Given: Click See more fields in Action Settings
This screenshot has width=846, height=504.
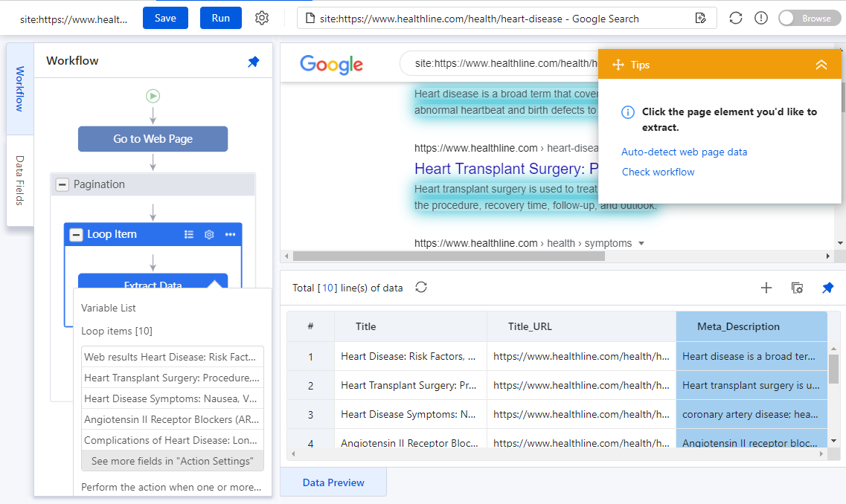Looking at the screenshot, I should [172, 461].
